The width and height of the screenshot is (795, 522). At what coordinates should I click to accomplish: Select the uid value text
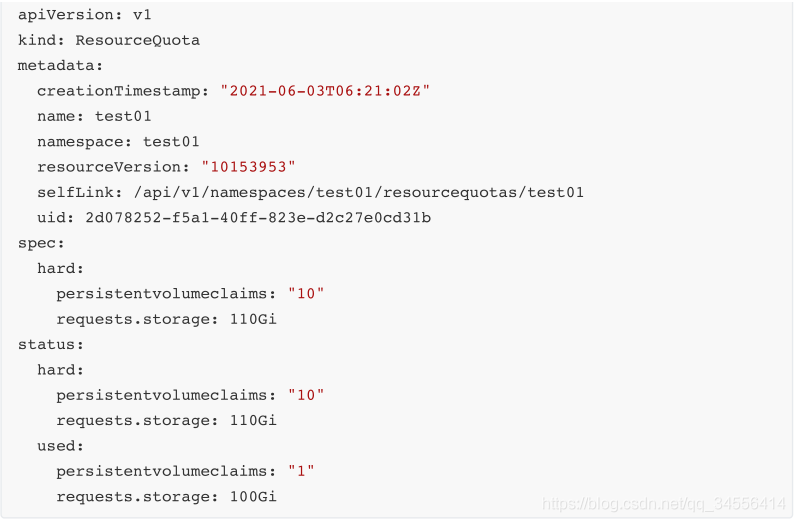[258, 218]
